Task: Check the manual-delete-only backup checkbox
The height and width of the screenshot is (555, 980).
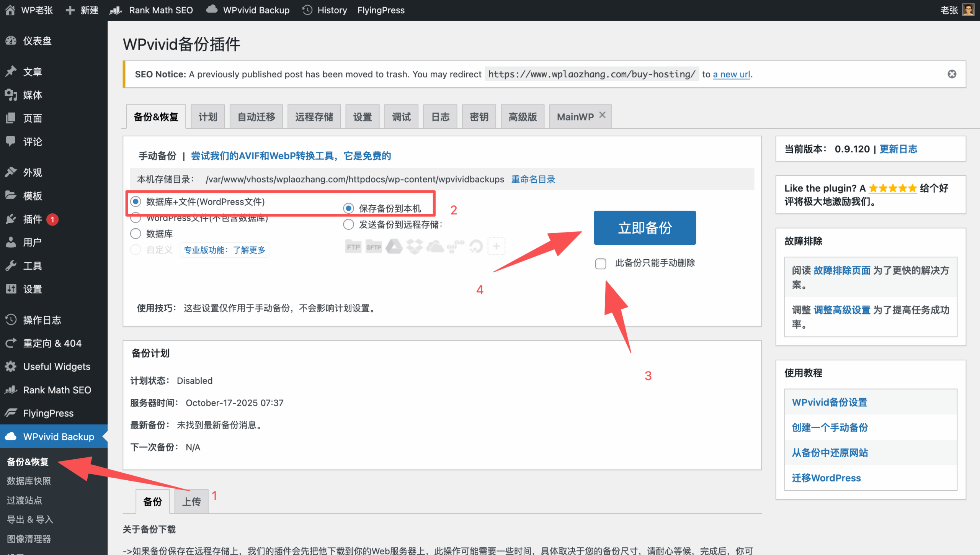Action: pyautogui.click(x=601, y=264)
